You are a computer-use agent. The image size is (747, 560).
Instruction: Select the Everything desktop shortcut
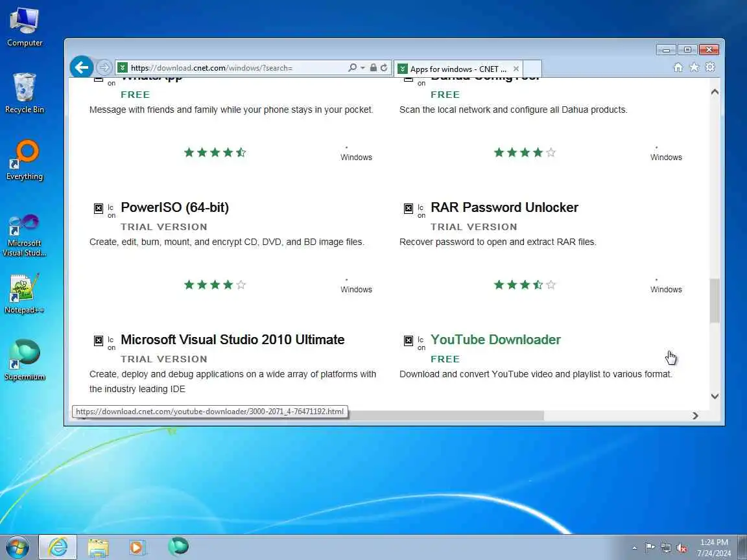click(25, 160)
